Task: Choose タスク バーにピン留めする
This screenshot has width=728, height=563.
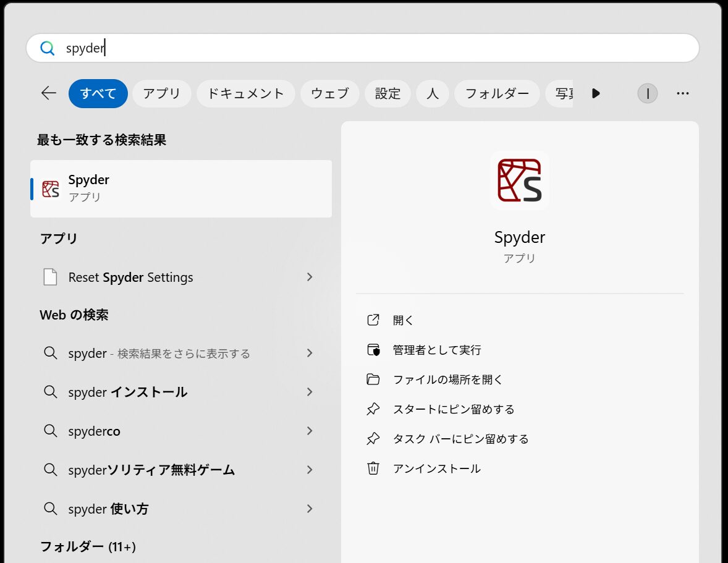Action: pos(460,439)
